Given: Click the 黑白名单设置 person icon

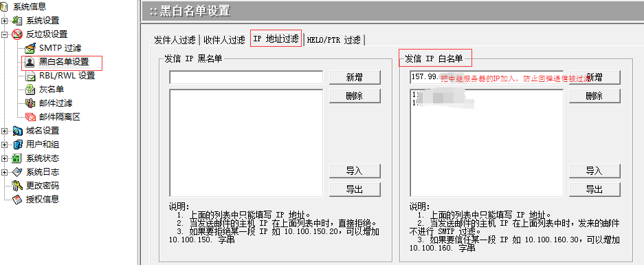Looking at the screenshot, I should (x=30, y=62).
